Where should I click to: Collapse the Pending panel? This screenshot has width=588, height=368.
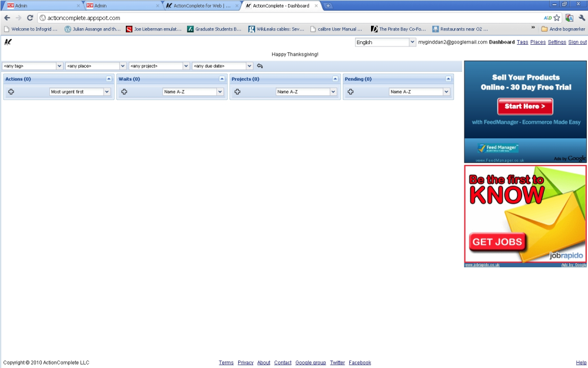(448, 79)
